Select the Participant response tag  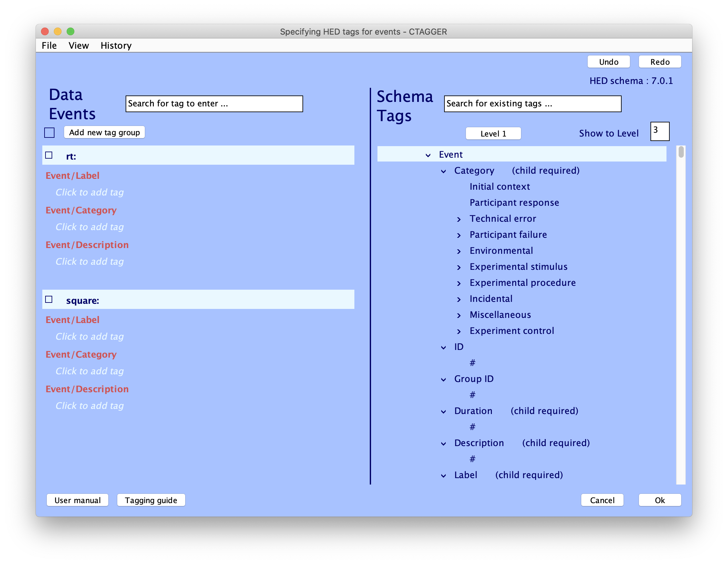coord(514,203)
